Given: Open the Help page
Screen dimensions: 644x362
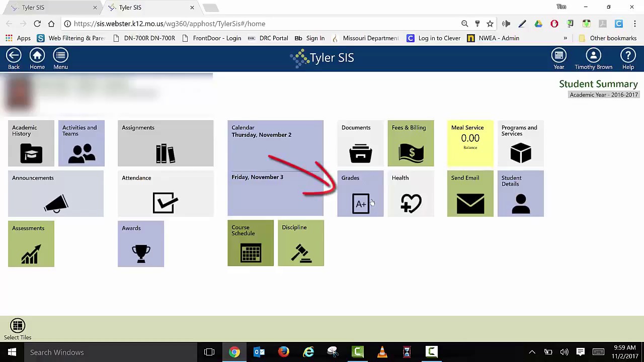Looking at the screenshot, I should [628, 59].
